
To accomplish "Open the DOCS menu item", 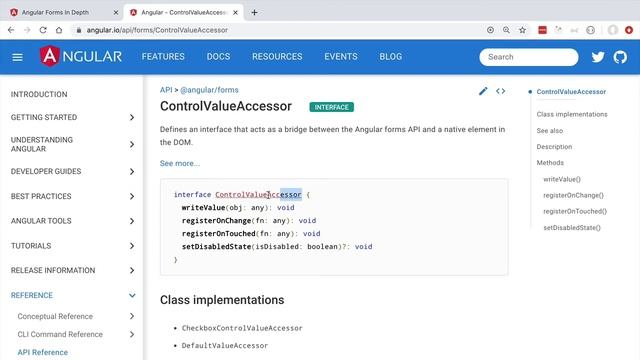I will coord(218,57).
